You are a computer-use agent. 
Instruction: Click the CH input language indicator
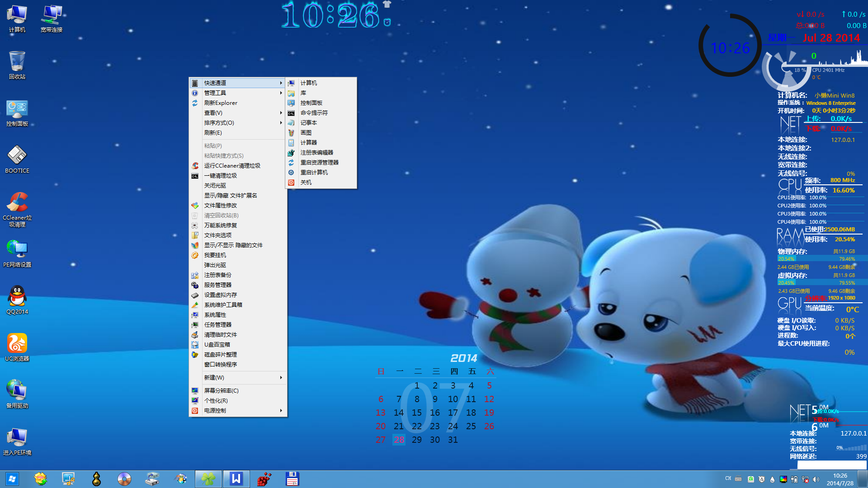(728, 479)
